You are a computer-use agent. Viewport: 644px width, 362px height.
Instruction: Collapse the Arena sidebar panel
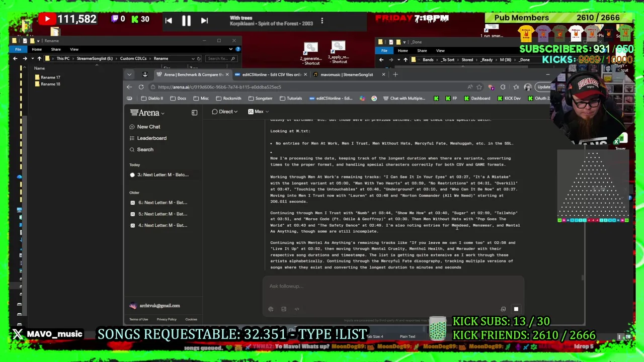194,113
